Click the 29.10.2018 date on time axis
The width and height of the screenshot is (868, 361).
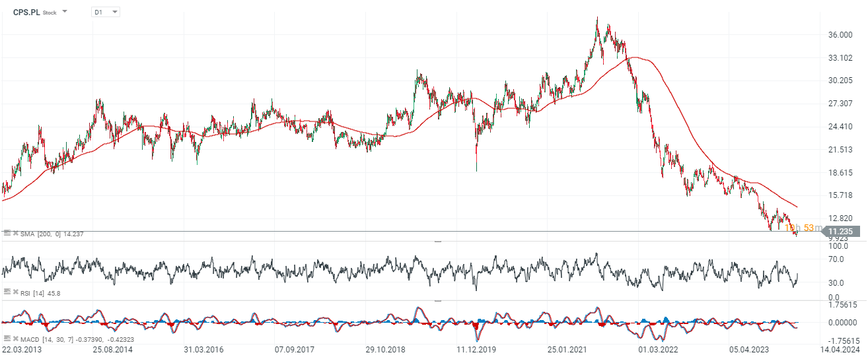386,351
